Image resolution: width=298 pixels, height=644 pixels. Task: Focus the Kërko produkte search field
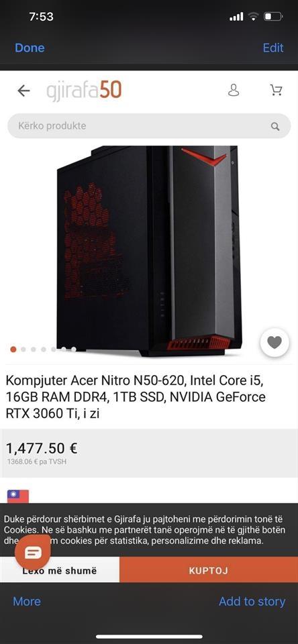(x=149, y=126)
